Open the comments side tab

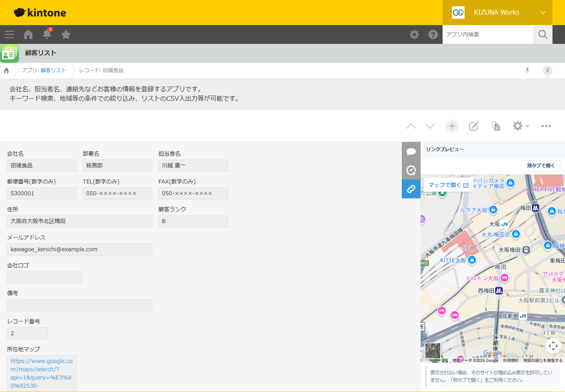click(x=411, y=151)
